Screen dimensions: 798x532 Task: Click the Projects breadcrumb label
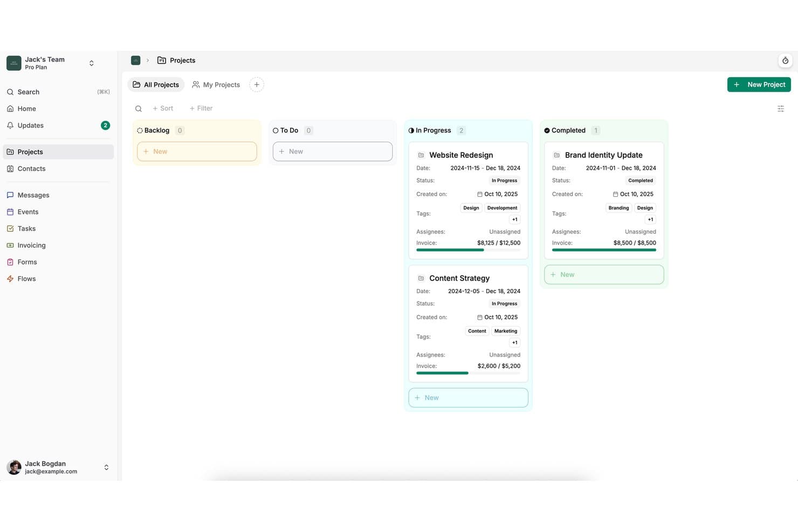[x=183, y=60]
